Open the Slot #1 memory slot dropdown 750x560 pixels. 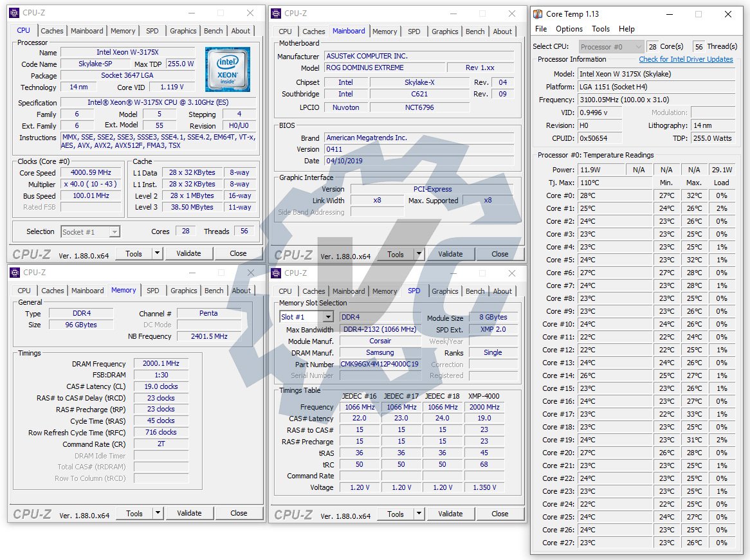coord(327,317)
